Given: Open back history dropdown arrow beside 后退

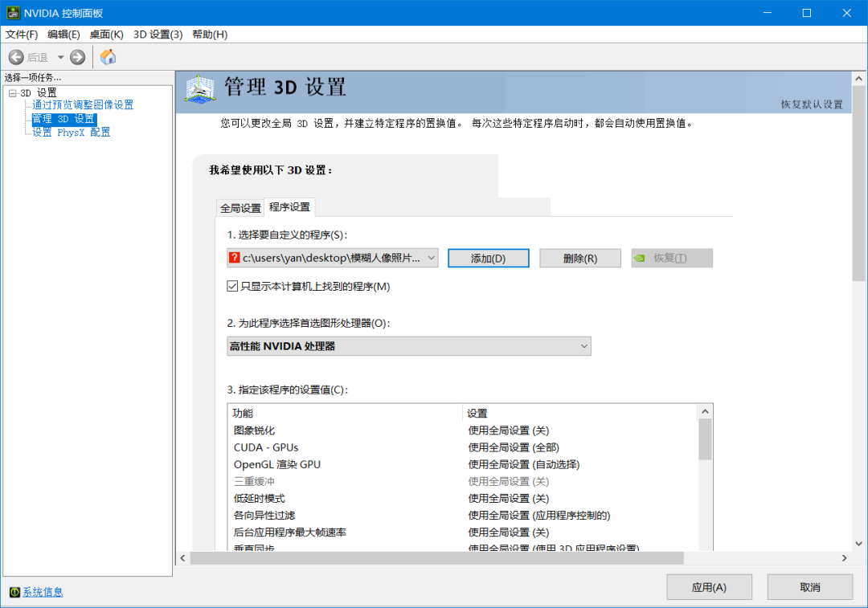Looking at the screenshot, I should tap(60, 57).
